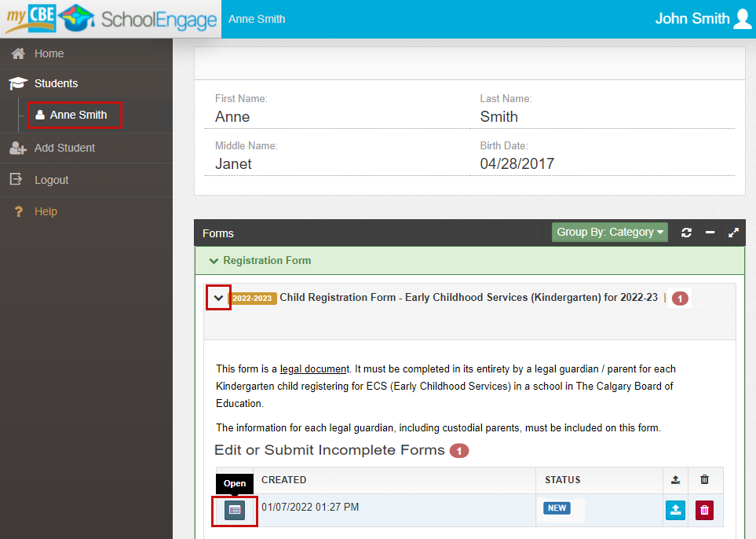This screenshot has height=539, width=756.
Task: Refresh the Forms panel
Action: click(x=686, y=233)
